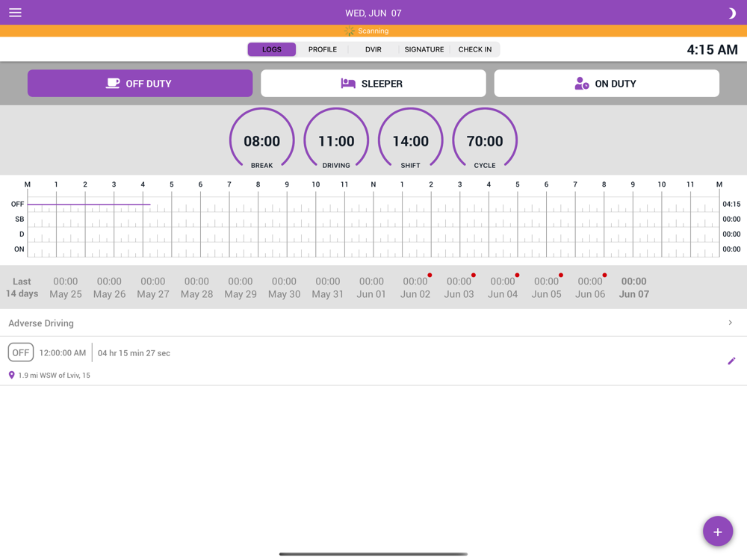Tap the 4:15 AM clock text
The width and height of the screenshot is (747, 560).
(712, 49)
